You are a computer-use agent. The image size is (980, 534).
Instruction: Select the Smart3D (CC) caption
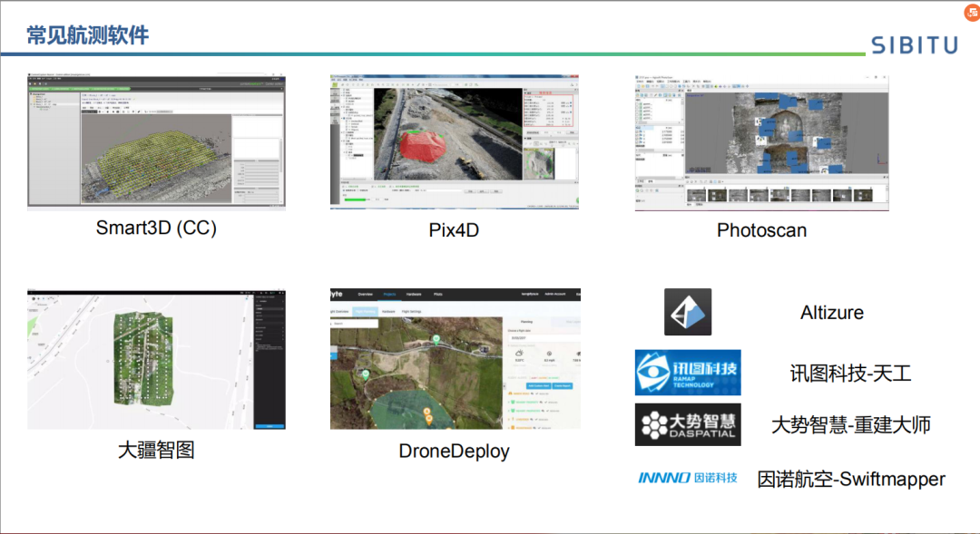[156, 228]
